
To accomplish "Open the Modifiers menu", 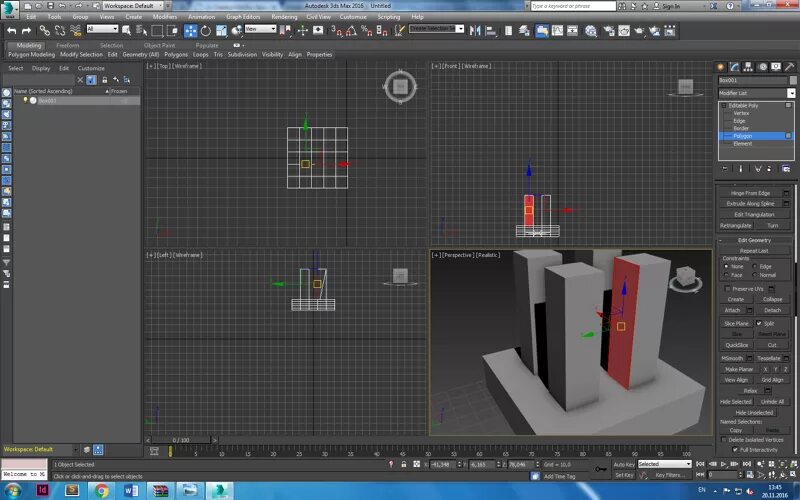I will click(x=165, y=17).
